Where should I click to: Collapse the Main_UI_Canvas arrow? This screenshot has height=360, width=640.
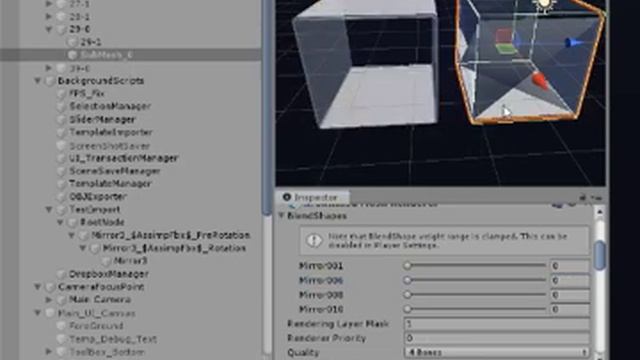coord(38,313)
